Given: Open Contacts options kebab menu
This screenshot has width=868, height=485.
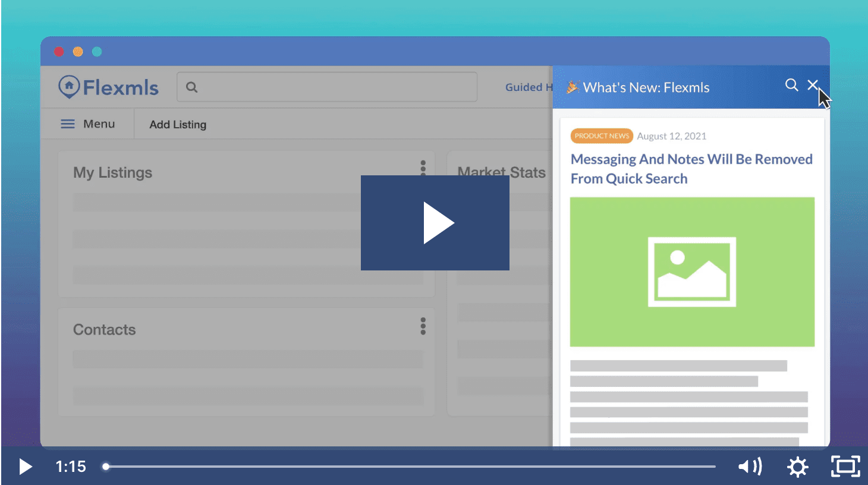Looking at the screenshot, I should pyautogui.click(x=423, y=326).
